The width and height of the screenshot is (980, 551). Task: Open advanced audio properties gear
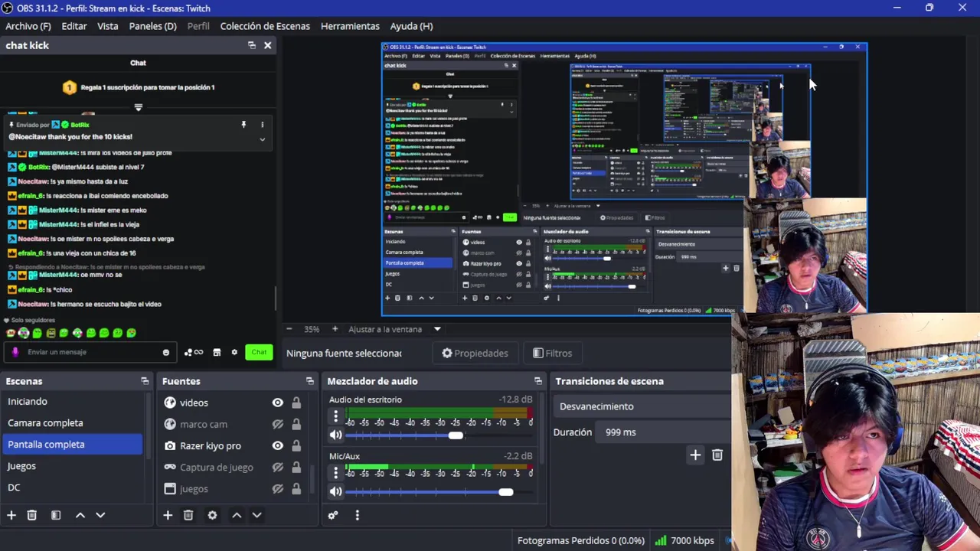click(333, 515)
